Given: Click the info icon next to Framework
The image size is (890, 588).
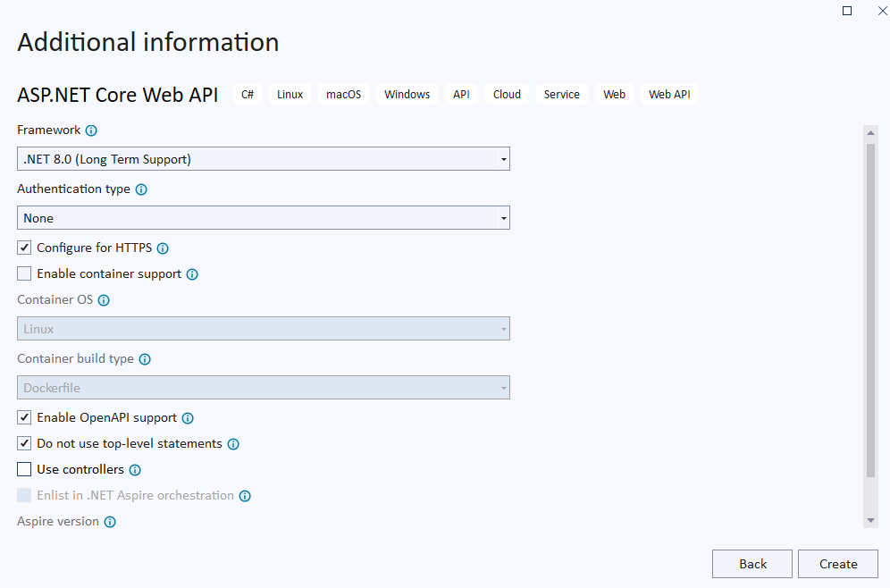Looking at the screenshot, I should [x=91, y=130].
